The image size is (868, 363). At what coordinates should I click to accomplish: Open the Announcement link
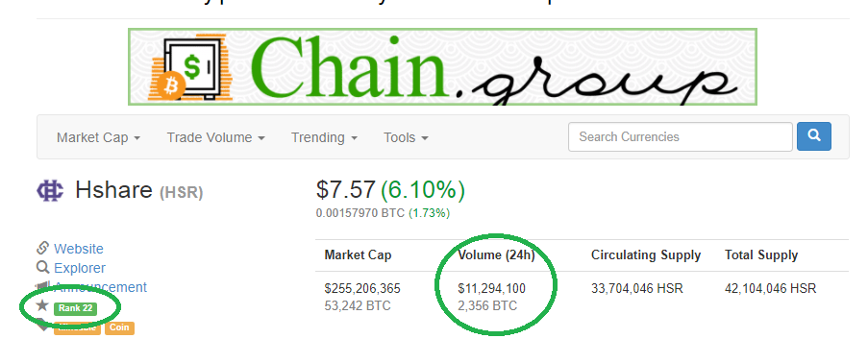coord(100,287)
